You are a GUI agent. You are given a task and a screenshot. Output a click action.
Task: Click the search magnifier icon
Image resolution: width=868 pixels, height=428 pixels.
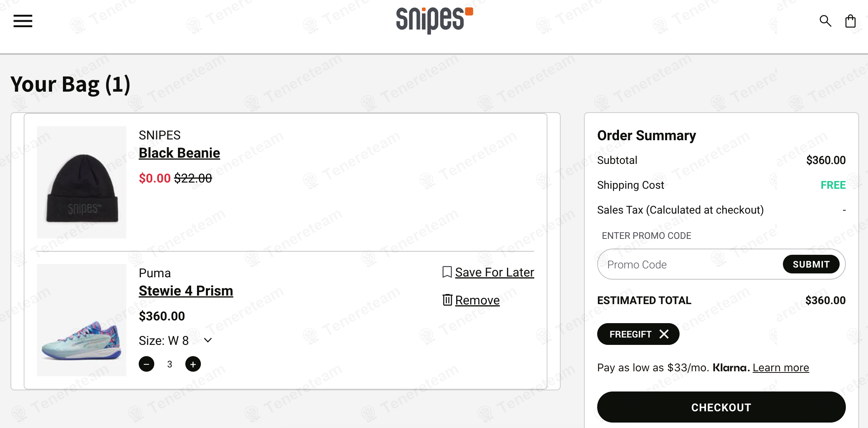pos(825,21)
